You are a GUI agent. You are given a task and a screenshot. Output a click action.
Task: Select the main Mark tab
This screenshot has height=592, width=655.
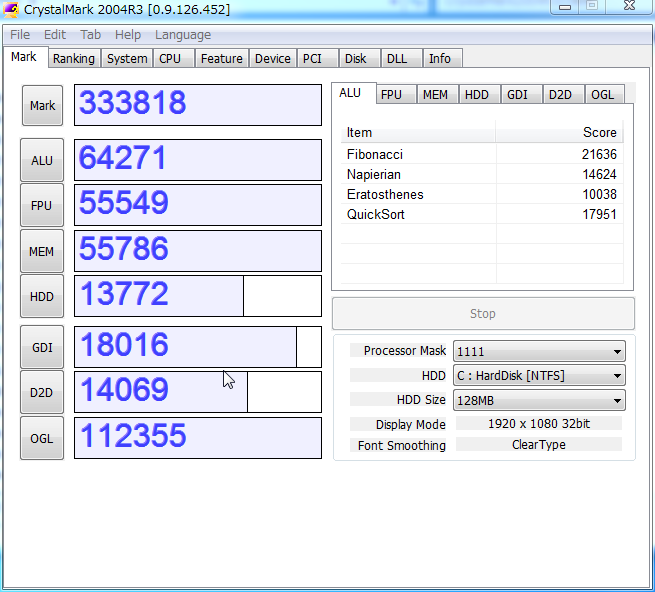click(x=24, y=57)
